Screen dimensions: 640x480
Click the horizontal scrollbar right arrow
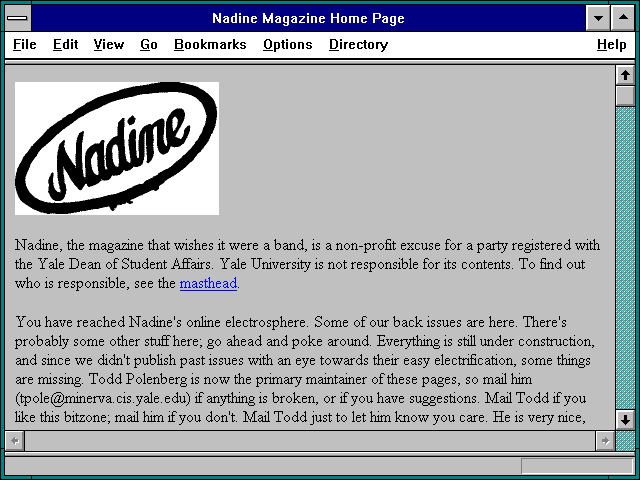click(x=605, y=441)
